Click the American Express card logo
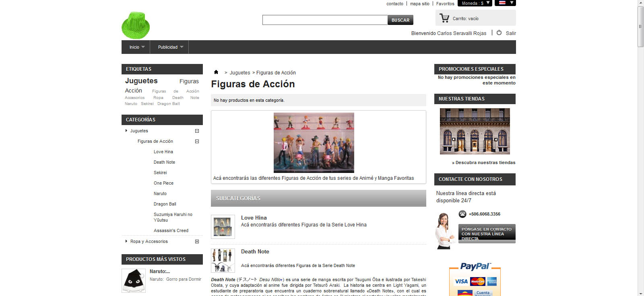This screenshot has width=644, height=296. [x=491, y=282]
